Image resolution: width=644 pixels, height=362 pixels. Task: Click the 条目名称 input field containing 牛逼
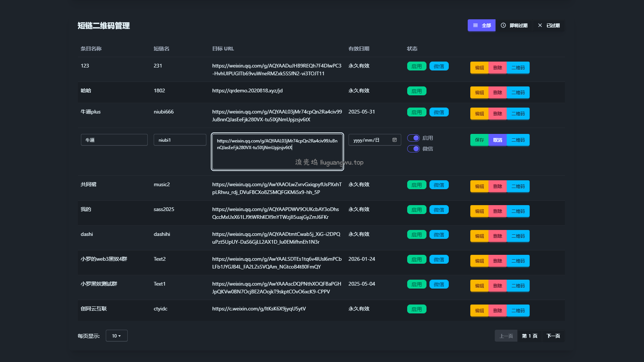[x=114, y=140]
